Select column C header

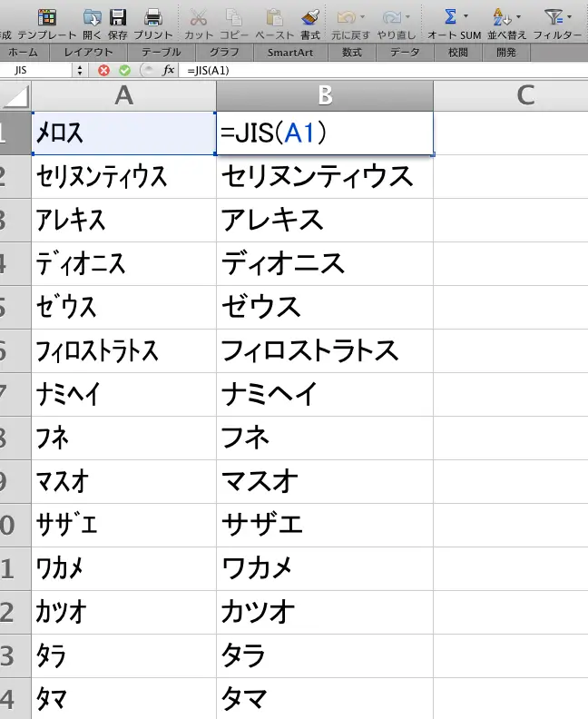click(x=511, y=95)
